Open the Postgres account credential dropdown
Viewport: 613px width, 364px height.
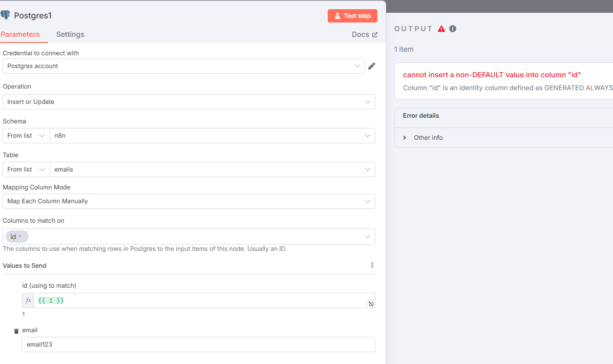184,66
